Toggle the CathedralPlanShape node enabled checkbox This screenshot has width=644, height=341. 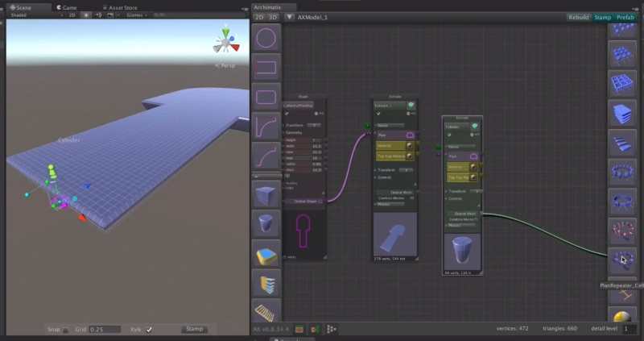287,114
